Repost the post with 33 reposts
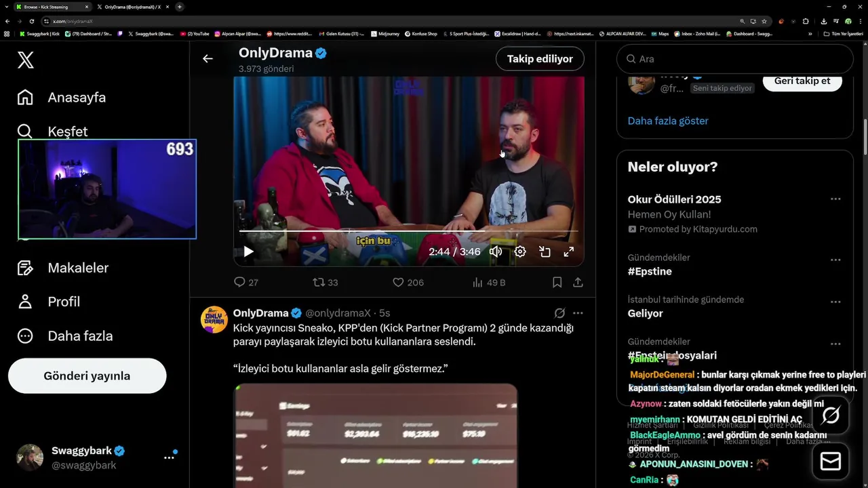This screenshot has width=868, height=488. click(x=325, y=282)
